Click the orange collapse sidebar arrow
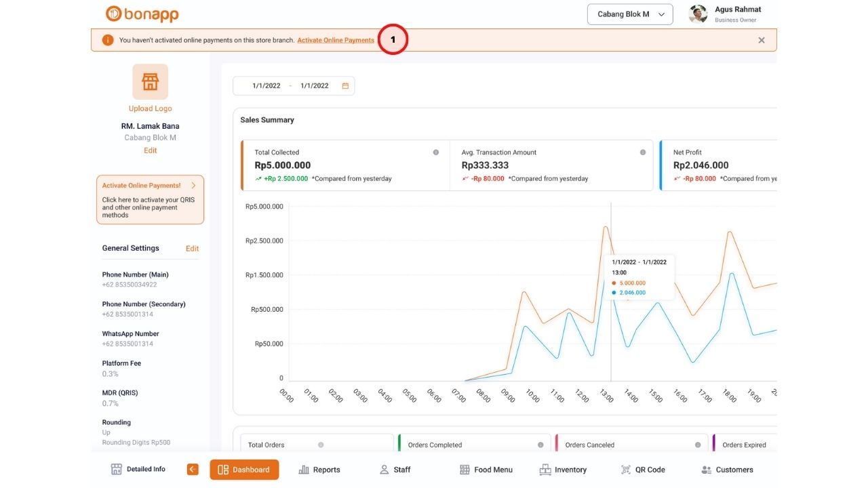The image size is (868, 488). click(x=193, y=469)
